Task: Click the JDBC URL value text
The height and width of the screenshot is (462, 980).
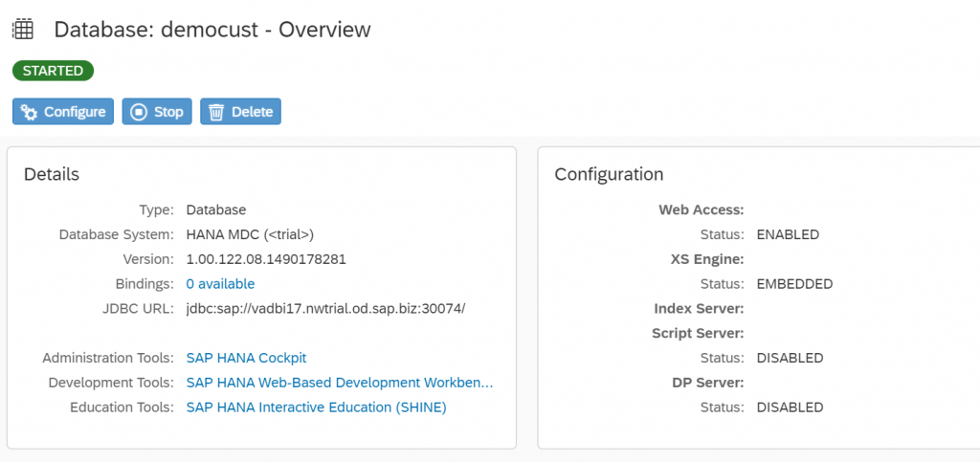Action: point(325,309)
